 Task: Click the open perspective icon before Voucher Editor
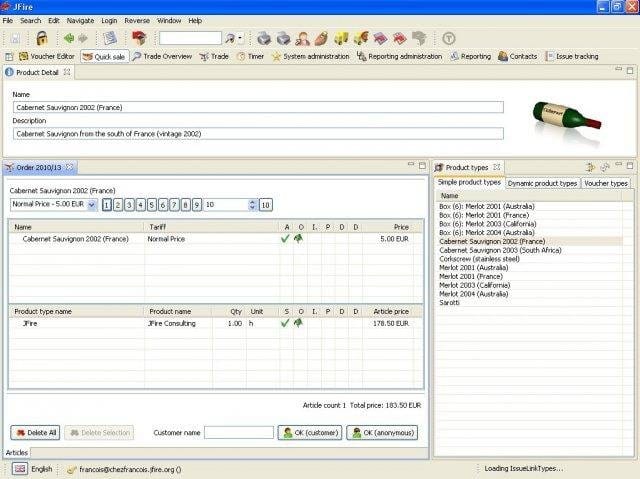[9, 56]
